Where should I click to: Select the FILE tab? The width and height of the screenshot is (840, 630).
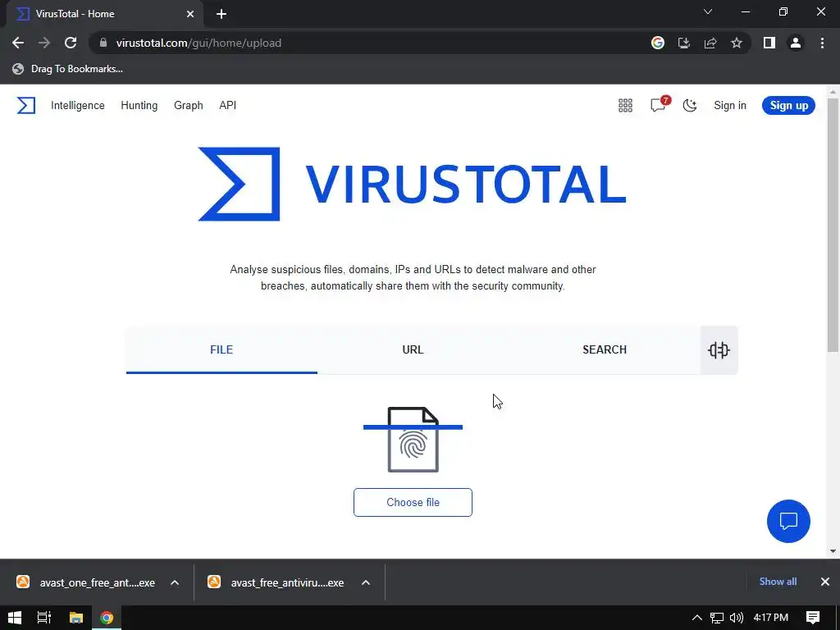[x=221, y=349]
